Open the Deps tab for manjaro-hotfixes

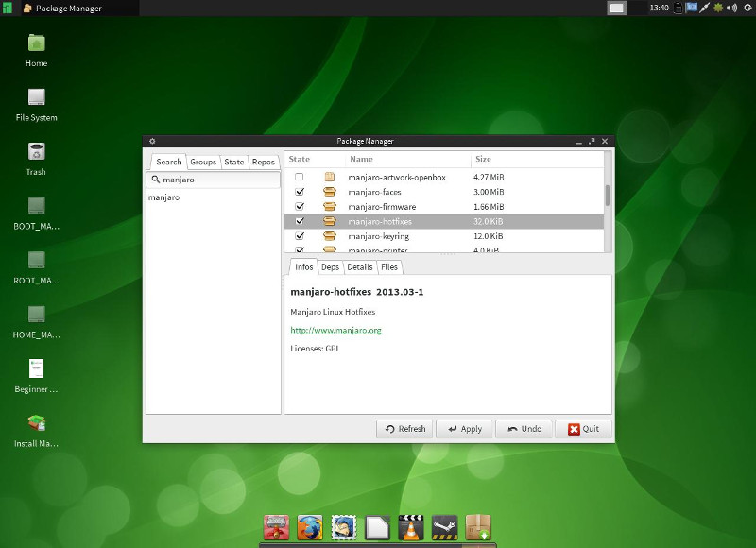click(330, 267)
